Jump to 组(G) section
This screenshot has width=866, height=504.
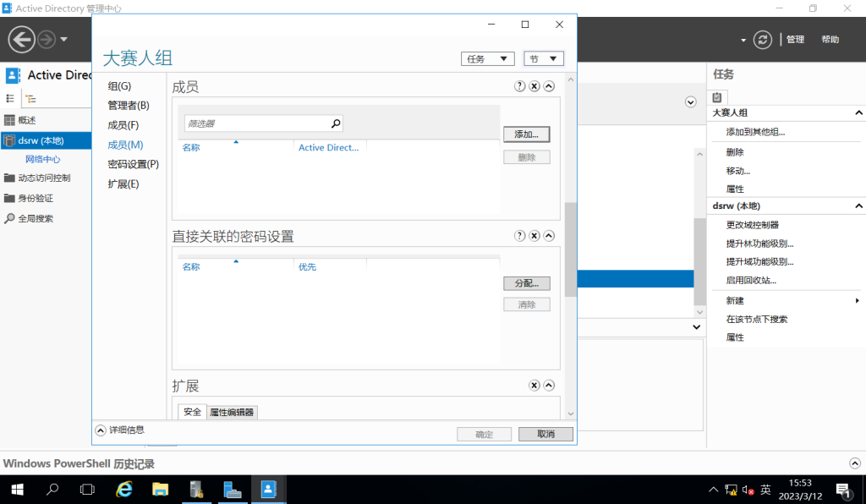point(119,86)
